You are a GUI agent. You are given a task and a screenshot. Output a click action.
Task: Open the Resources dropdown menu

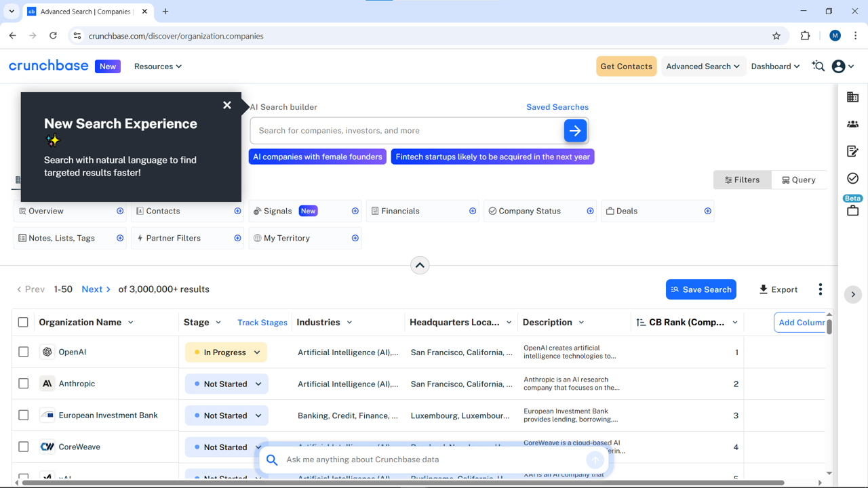tap(158, 66)
